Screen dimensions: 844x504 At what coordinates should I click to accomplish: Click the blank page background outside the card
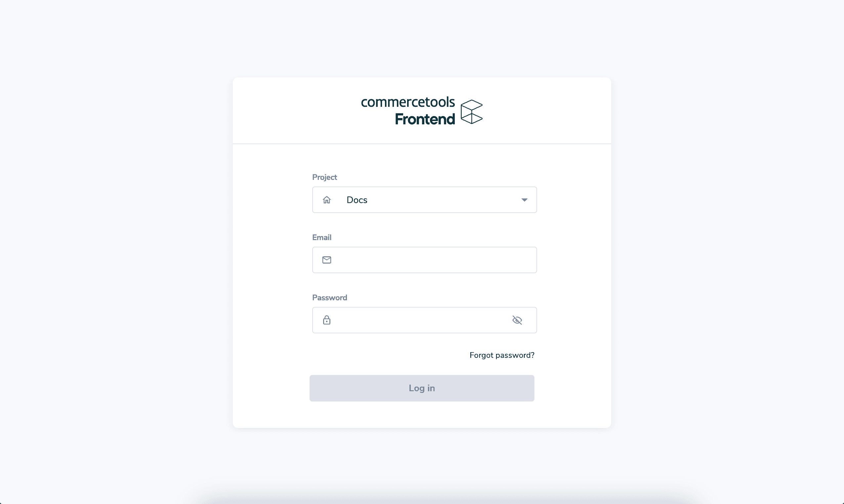115,251
